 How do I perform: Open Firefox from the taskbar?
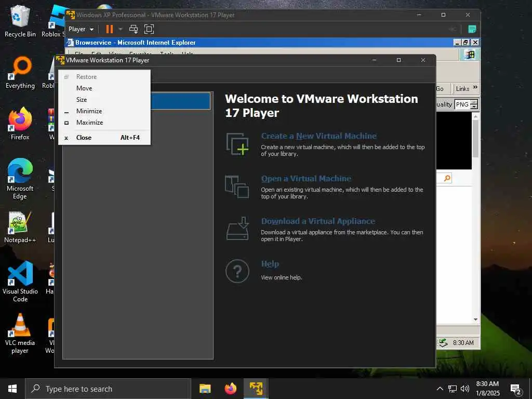pyautogui.click(x=230, y=389)
